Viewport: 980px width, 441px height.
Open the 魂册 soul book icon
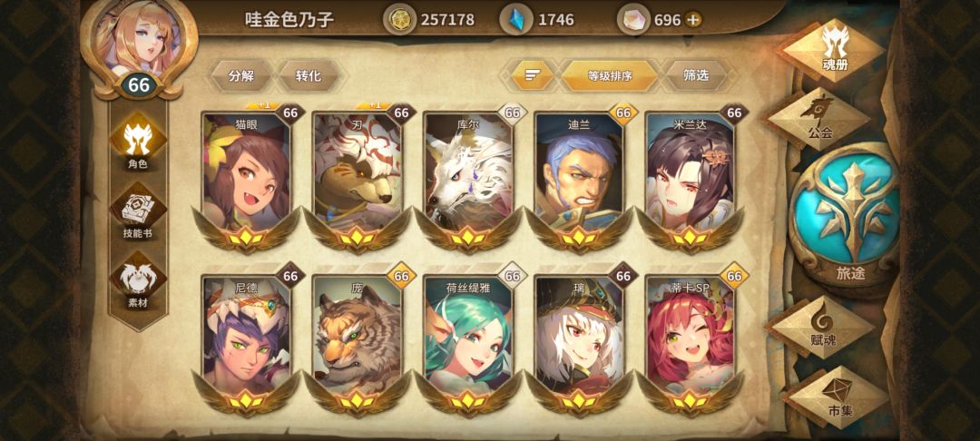(x=834, y=49)
